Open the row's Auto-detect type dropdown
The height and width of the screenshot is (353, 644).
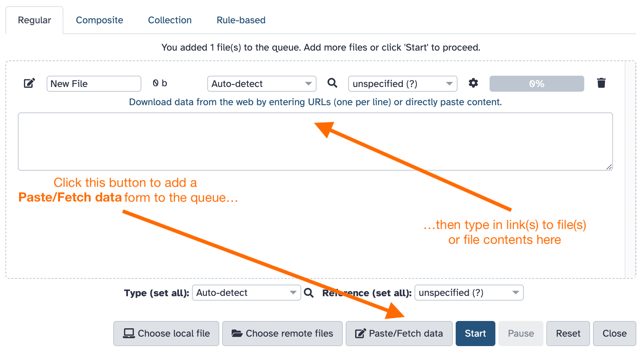pyautogui.click(x=262, y=84)
